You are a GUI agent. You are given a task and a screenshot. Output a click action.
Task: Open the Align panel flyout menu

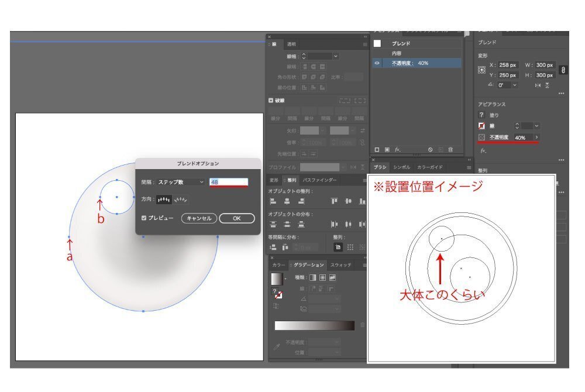coord(365,180)
